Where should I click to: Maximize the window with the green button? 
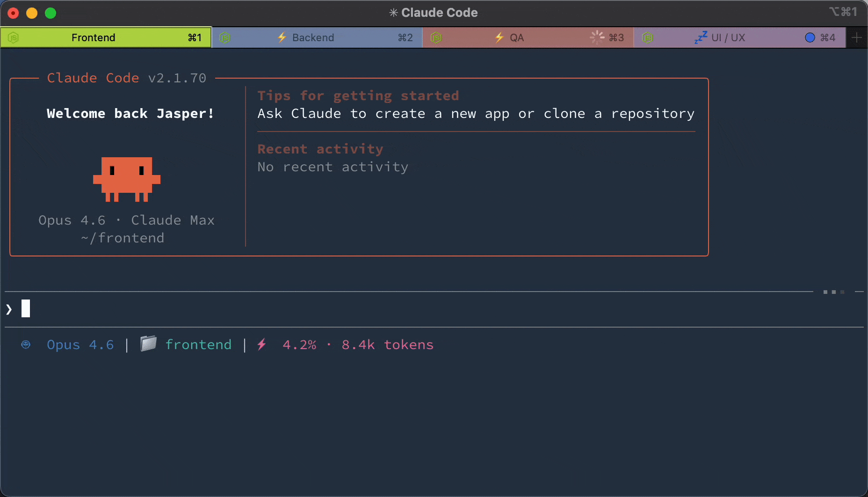(x=51, y=13)
